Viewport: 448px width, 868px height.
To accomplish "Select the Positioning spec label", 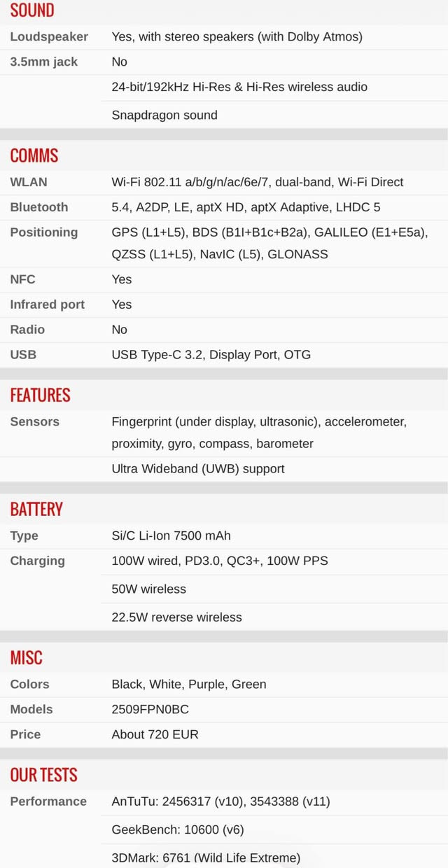I will [x=44, y=232].
